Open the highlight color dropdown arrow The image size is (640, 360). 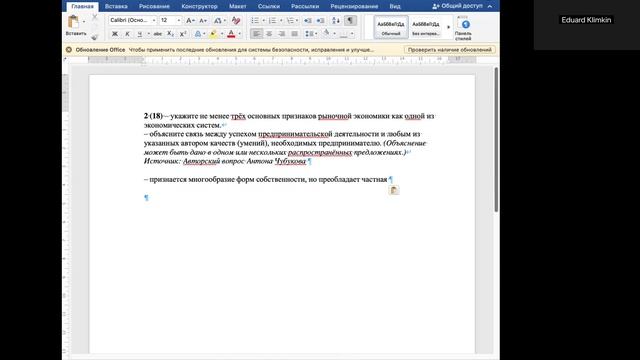click(x=222, y=34)
